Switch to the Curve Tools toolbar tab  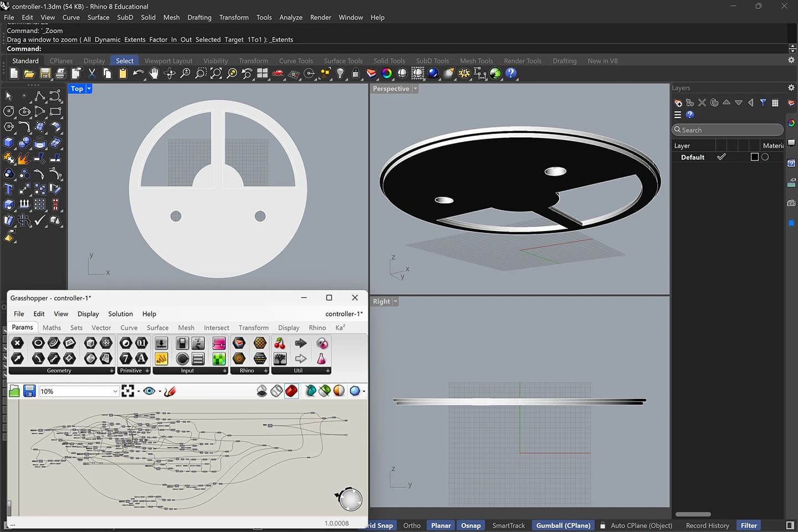pyautogui.click(x=296, y=61)
